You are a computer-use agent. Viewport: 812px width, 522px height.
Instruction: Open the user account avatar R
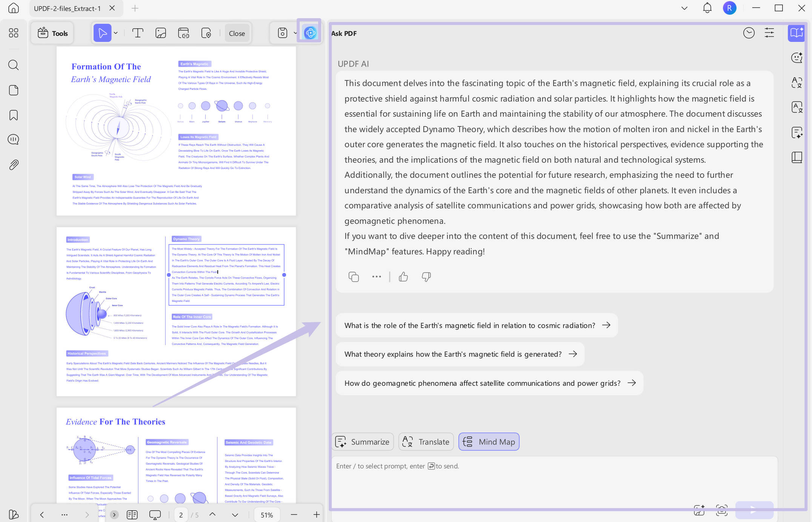point(729,8)
